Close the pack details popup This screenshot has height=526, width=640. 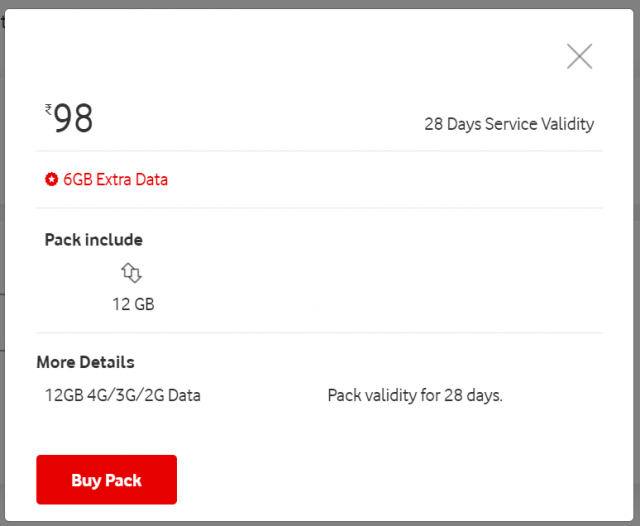pyautogui.click(x=579, y=56)
